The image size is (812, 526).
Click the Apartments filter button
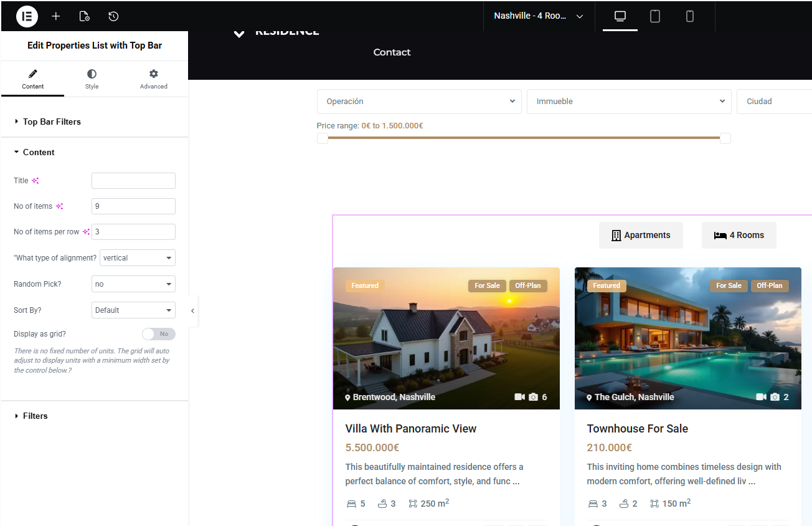click(641, 235)
